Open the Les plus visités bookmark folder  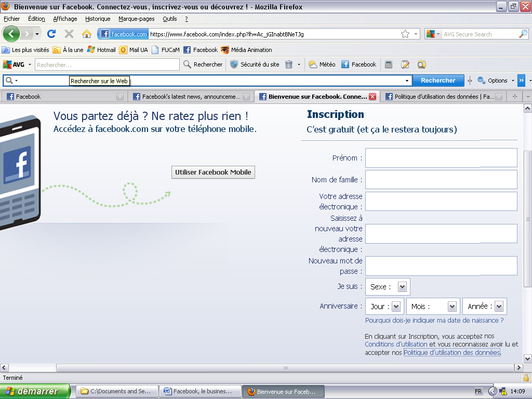[x=26, y=50]
